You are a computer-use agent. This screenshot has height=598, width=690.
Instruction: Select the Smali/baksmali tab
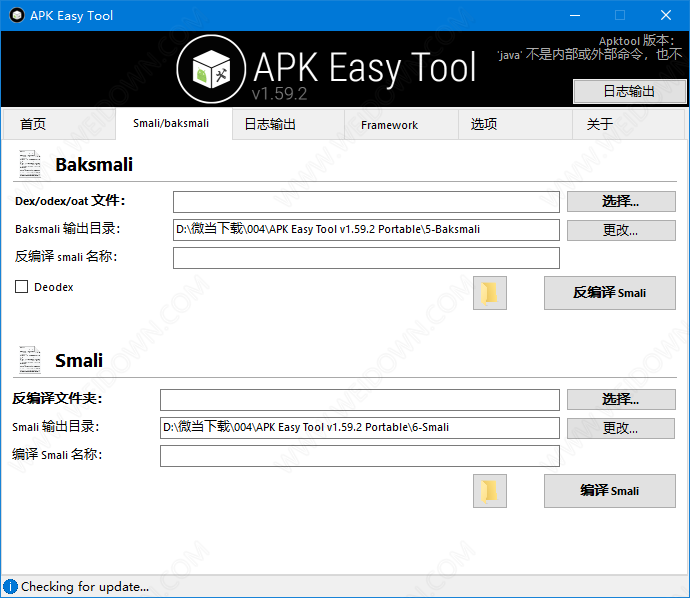point(174,124)
